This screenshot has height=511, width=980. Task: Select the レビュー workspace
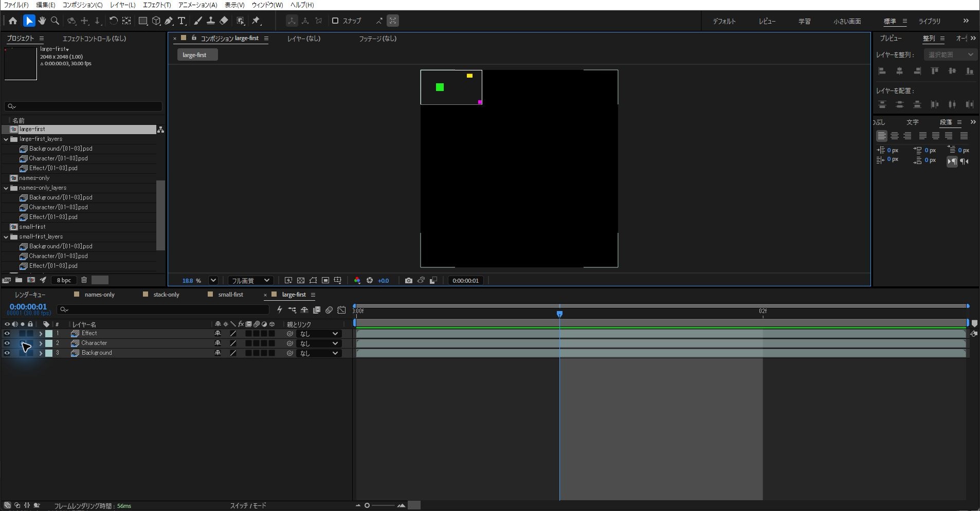click(767, 21)
